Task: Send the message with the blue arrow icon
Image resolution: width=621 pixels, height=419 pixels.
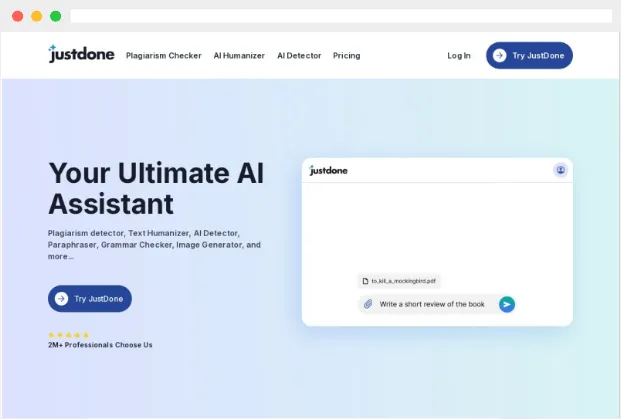Action: pos(507,304)
